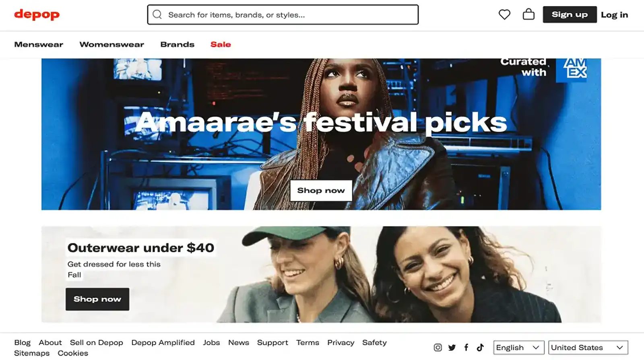Select the Brands menu item
The height and width of the screenshot is (360, 644).
(x=177, y=44)
